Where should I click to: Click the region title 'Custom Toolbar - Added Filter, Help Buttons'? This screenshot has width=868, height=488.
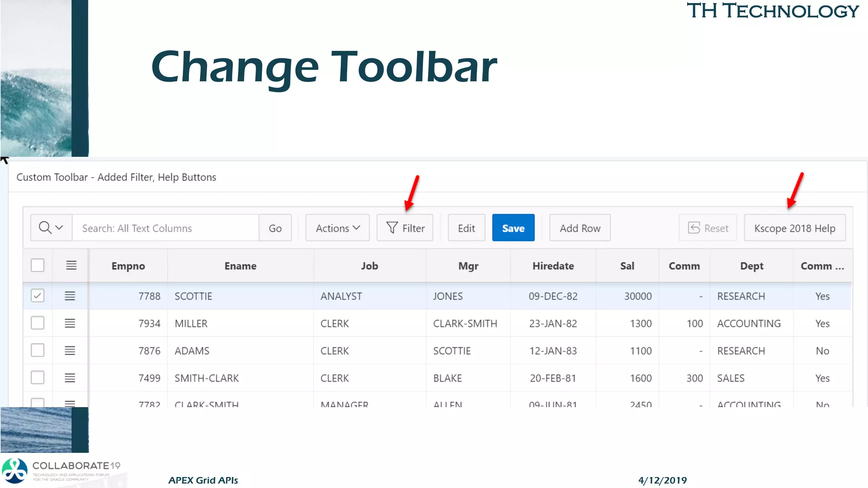pyautogui.click(x=116, y=177)
